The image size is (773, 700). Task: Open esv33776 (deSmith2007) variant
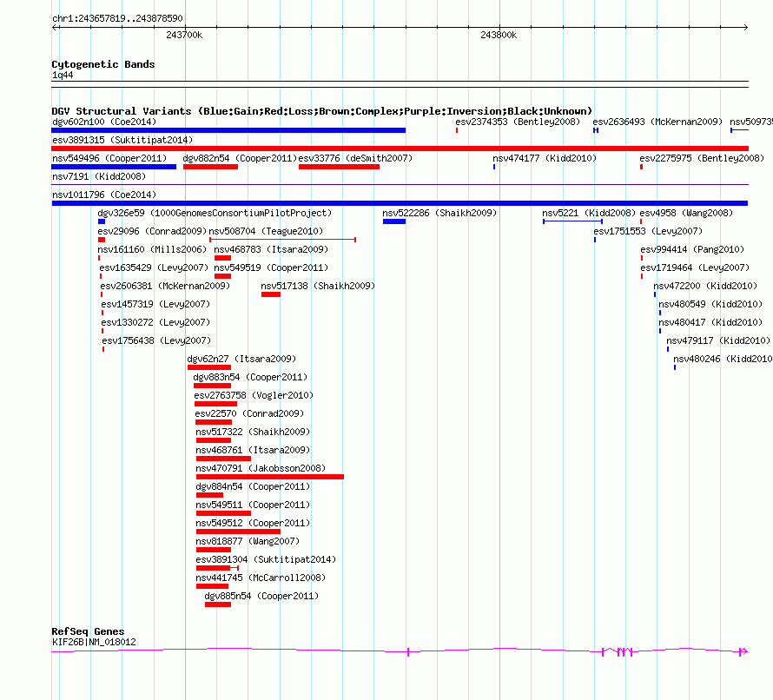click(355, 158)
